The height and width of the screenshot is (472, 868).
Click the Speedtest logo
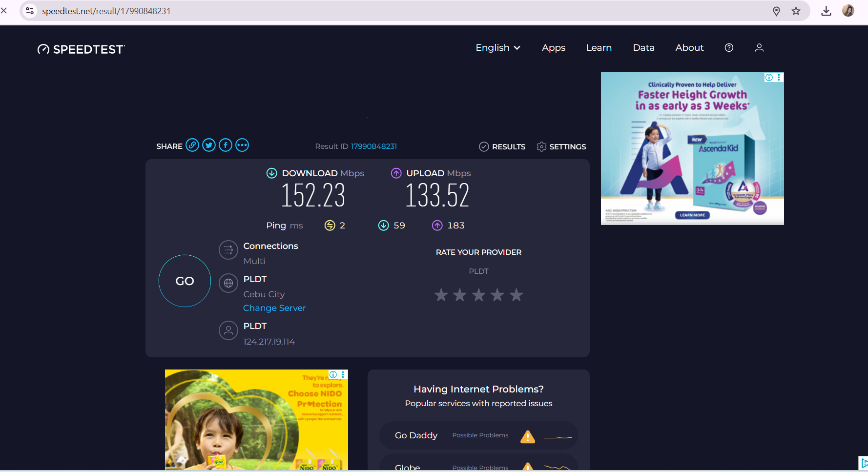point(81,49)
